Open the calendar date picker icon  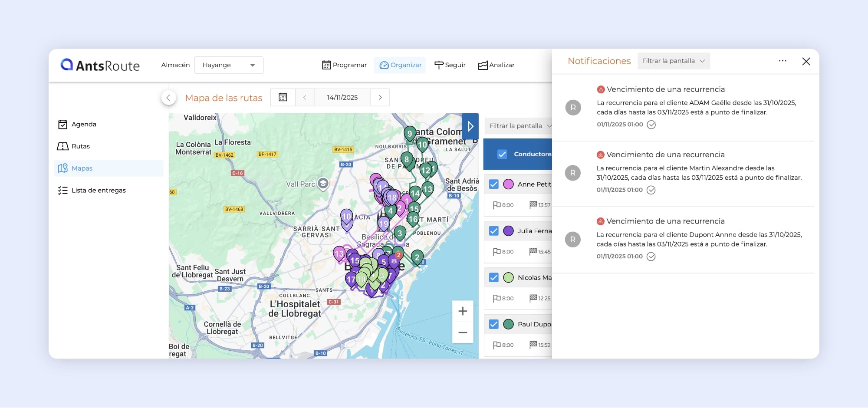coord(283,97)
